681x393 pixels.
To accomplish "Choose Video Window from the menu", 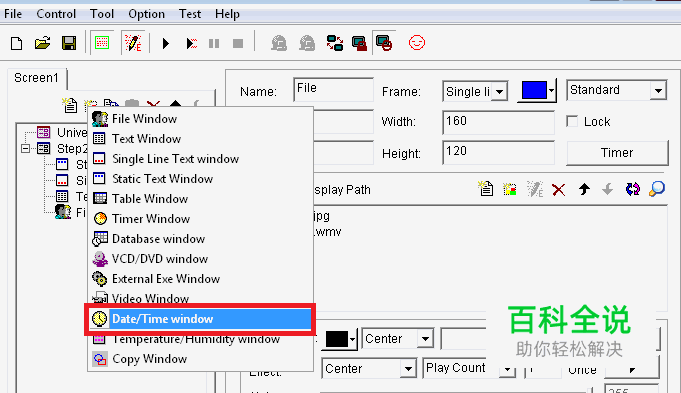I will pos(200,298).
